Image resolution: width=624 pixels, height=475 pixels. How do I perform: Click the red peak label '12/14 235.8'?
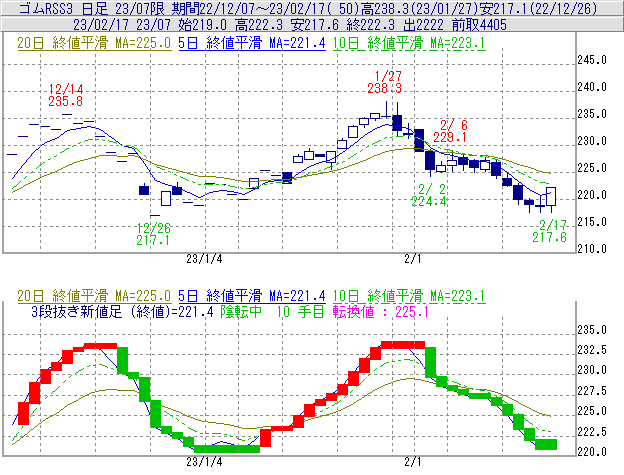66,95
